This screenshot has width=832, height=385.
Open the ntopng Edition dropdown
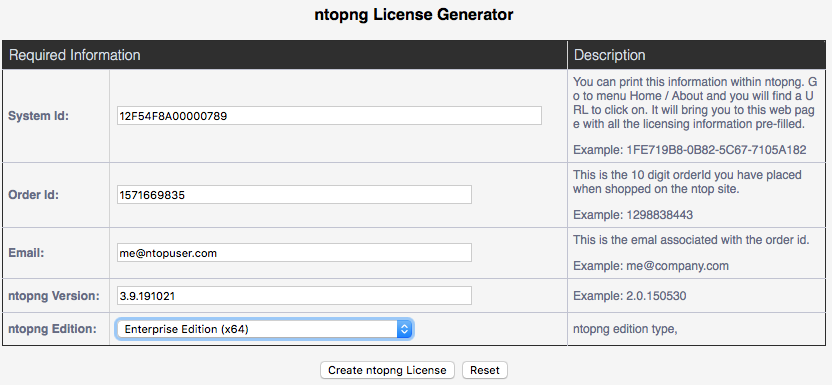click(264, 329)
